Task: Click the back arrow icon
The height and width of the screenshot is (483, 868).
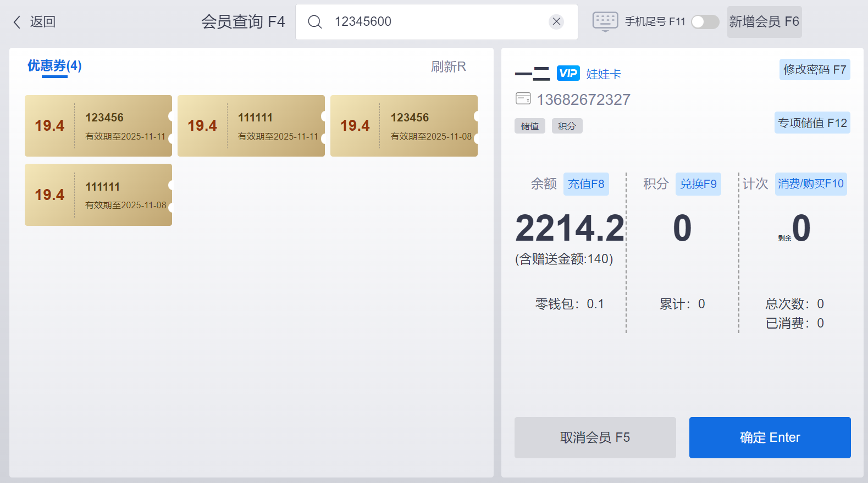Action: tap(17, 22)
